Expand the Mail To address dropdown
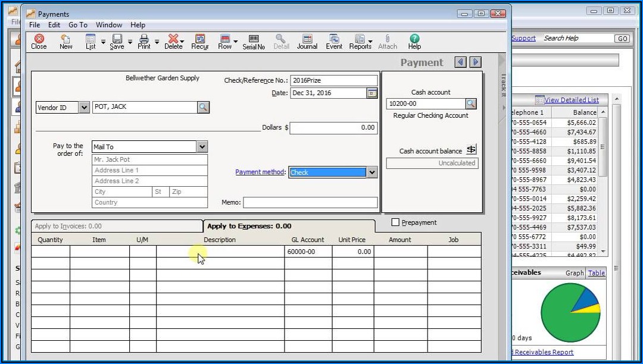643x364 pixels. coord(202,147)
